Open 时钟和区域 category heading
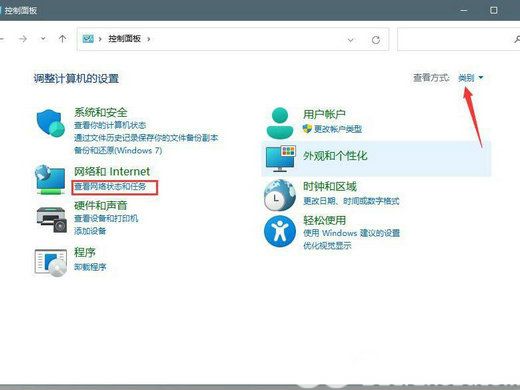The width and height of the screenshot is (520, 390). click(330, 186)
